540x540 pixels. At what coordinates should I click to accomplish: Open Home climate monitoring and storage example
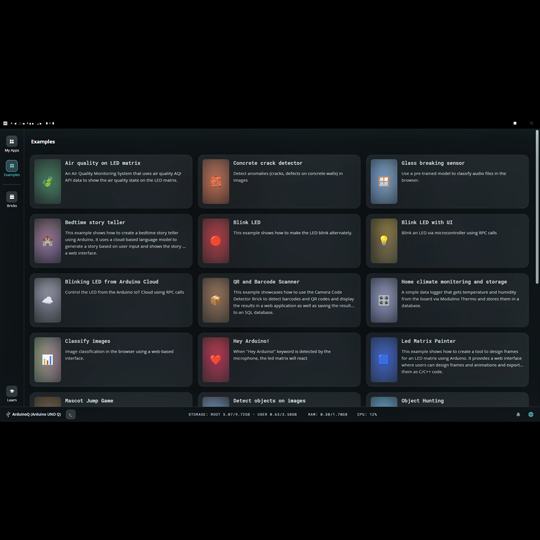click(447, 300)
